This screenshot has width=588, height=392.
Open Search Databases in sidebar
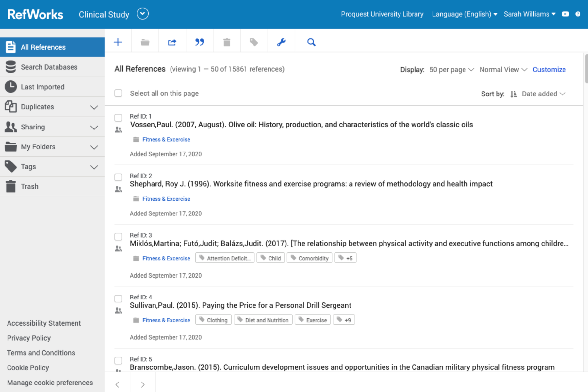coord(52,67)
